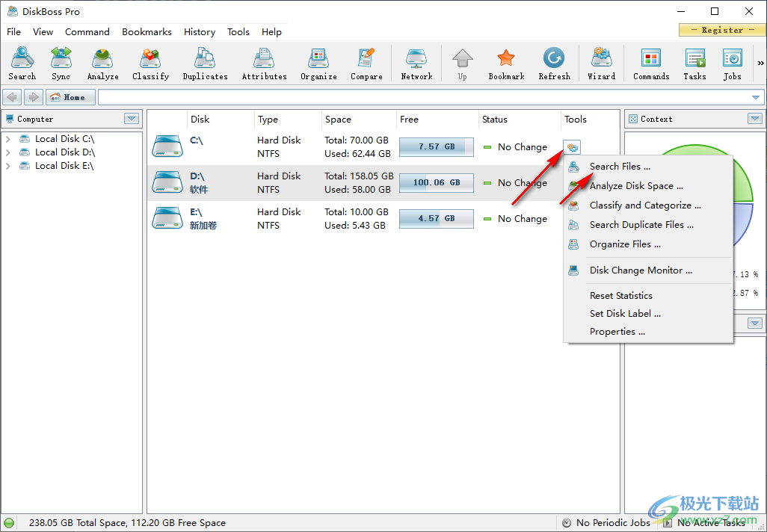Open the Tasks panel
The height and width of the screenshot is (532, 767).
tap(694, 63)
